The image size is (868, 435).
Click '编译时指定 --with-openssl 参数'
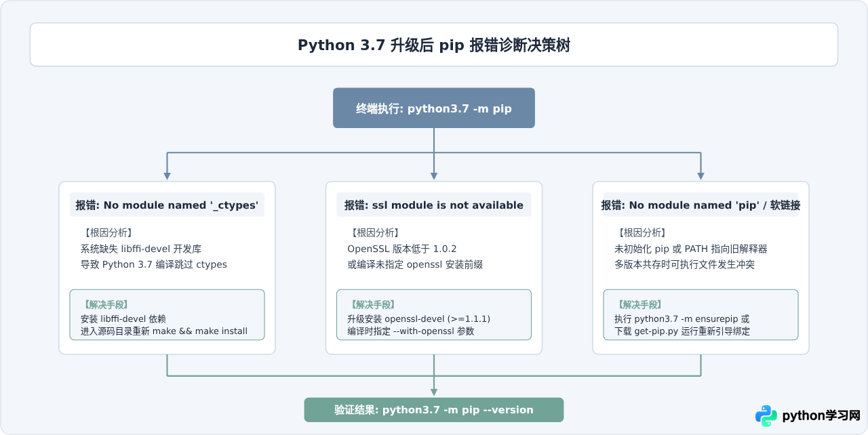[x=410, y=331]
